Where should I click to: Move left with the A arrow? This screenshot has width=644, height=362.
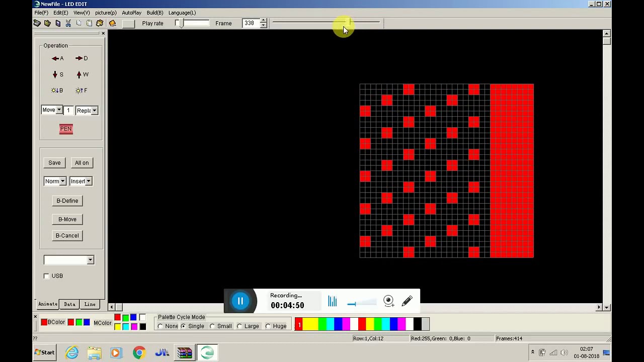57,58
